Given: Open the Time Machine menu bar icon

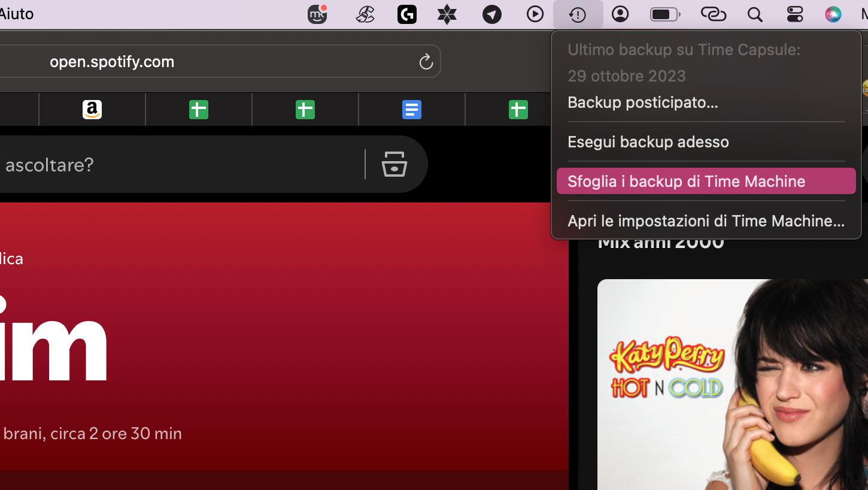Looking at the screenshot, I should (578, 14).
